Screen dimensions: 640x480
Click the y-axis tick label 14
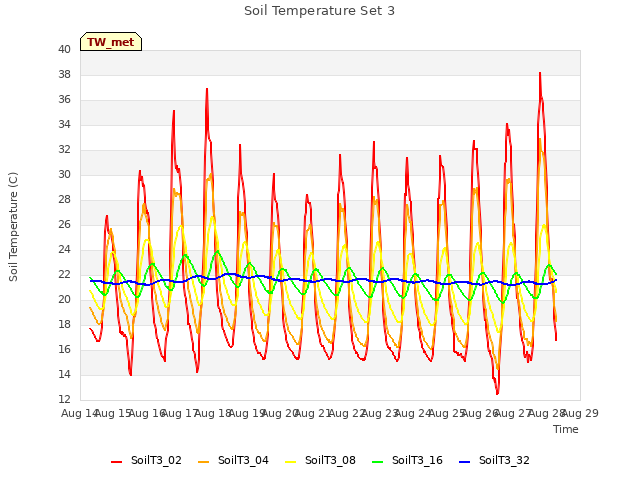tap(64, 374)
